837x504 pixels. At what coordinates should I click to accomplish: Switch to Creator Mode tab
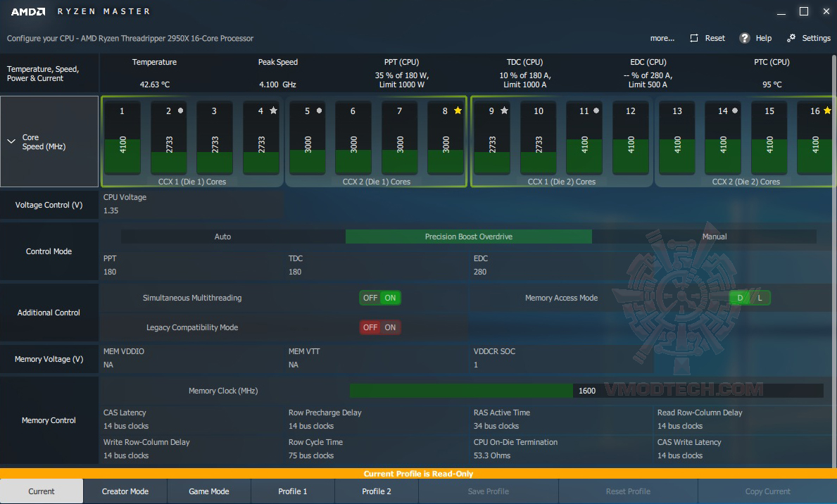click(x=125, y=491)
